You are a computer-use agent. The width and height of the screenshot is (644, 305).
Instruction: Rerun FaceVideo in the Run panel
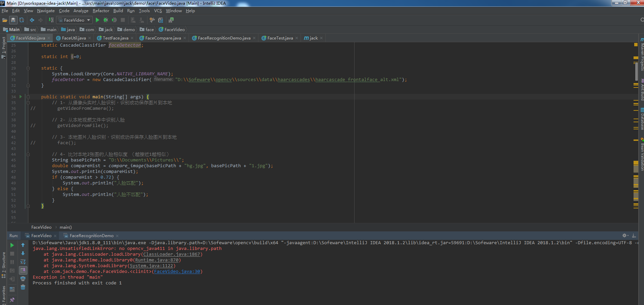coord(12,245)
